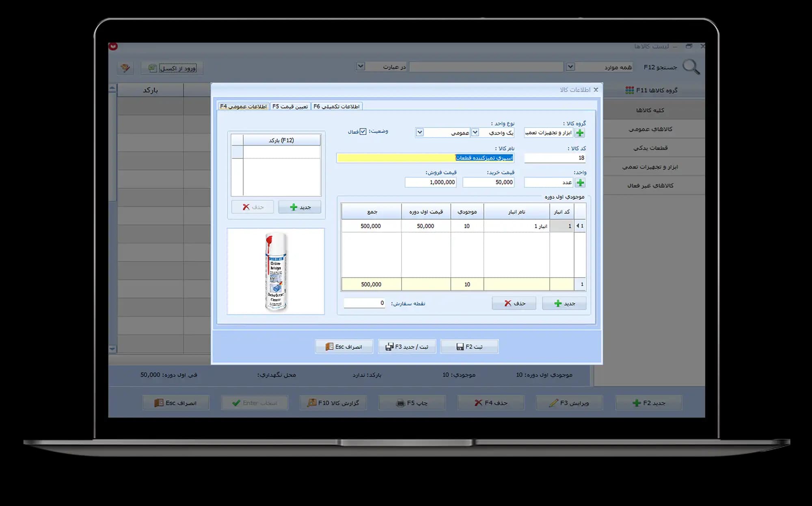Viewport: 812px width, 506px height.
Task: Click the search text field in background window
Action: pyautogui.click(x=486, y=67)
